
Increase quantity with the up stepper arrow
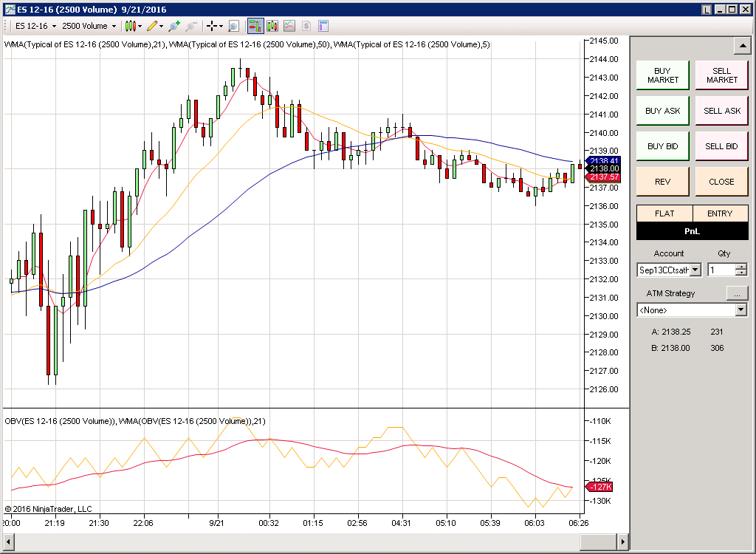[741, 267]
